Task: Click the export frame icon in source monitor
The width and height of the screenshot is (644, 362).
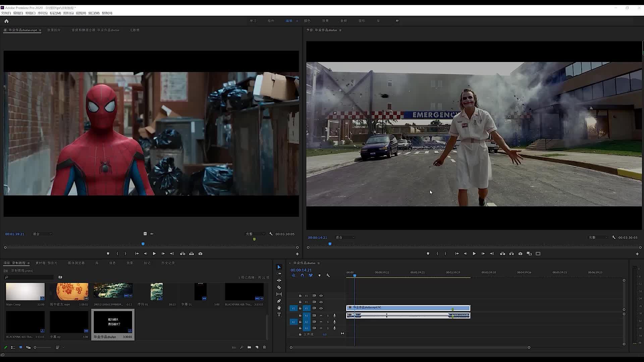Action: click(x=200, y=253)
